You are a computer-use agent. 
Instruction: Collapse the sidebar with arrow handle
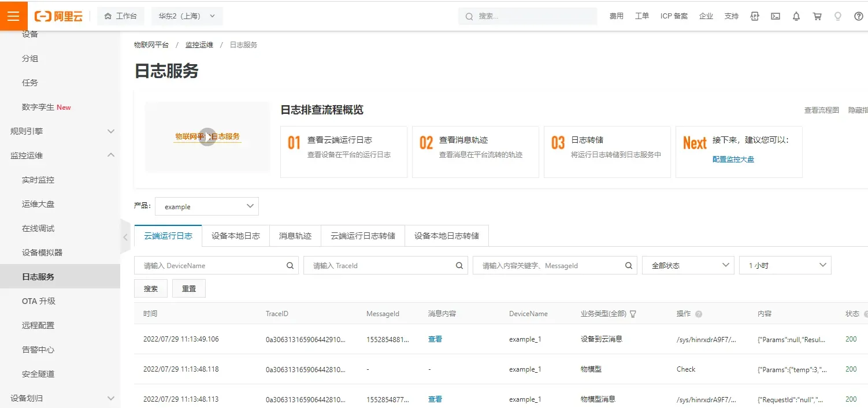[125, 236]
